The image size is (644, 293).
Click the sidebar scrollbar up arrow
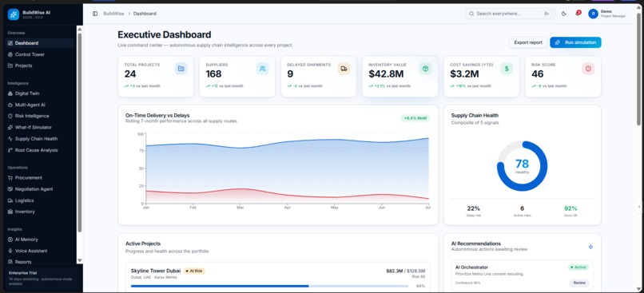point(80,29)
